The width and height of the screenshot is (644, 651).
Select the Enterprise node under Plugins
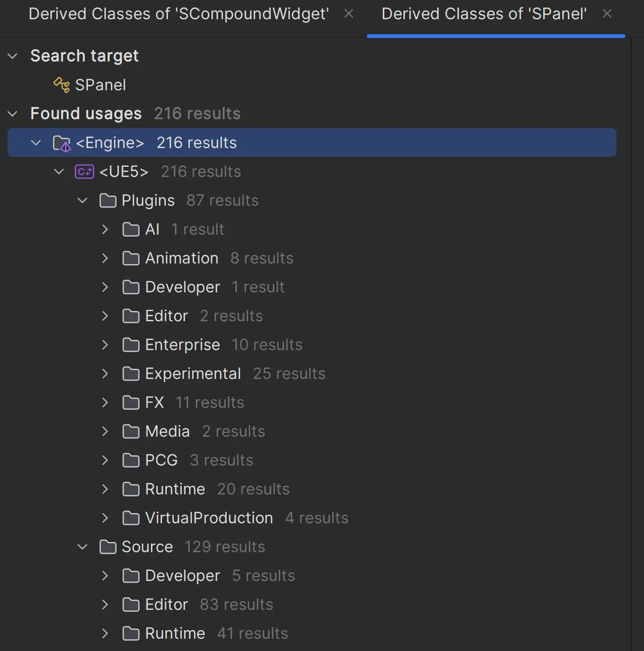click(x=182, y=345)
